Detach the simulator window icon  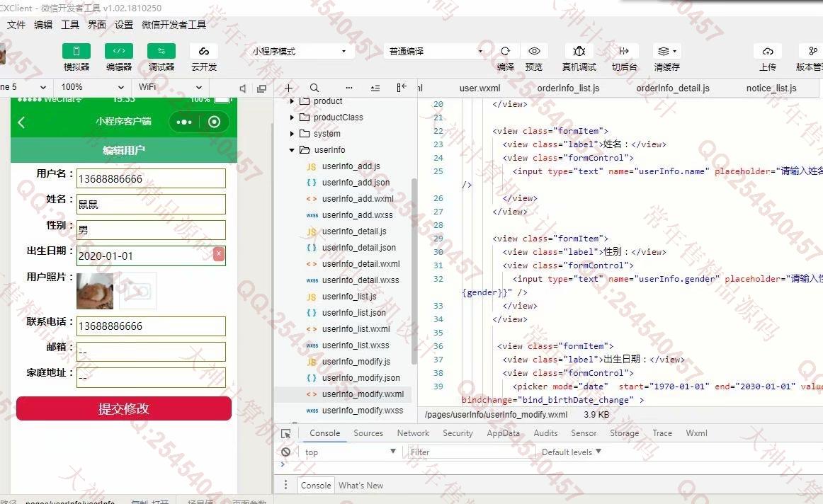tap(262, 88)
